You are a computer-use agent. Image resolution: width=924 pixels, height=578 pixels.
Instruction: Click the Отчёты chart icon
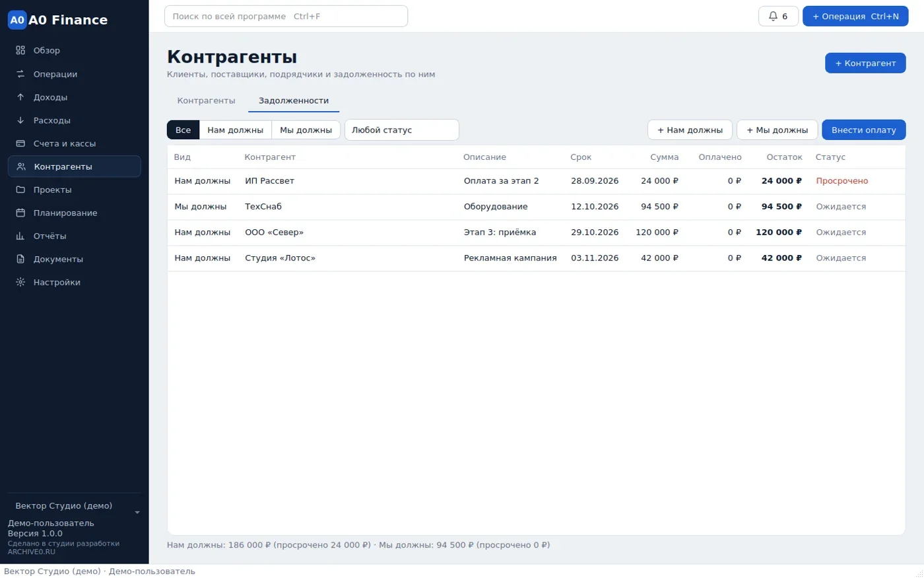click(x=20, y=236)
